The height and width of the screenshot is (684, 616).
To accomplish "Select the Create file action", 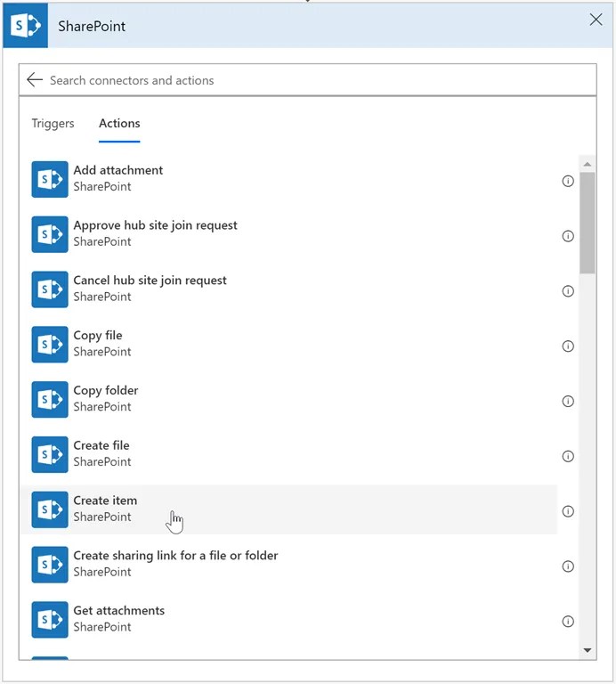I will (288, 454).
